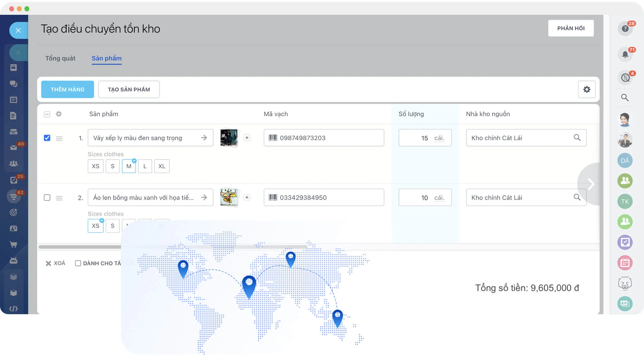Viewport: 644px width, 355px height.
Task: Add image with plus icon on row 2
Action: pyautogui.click(x=247, y=197)
